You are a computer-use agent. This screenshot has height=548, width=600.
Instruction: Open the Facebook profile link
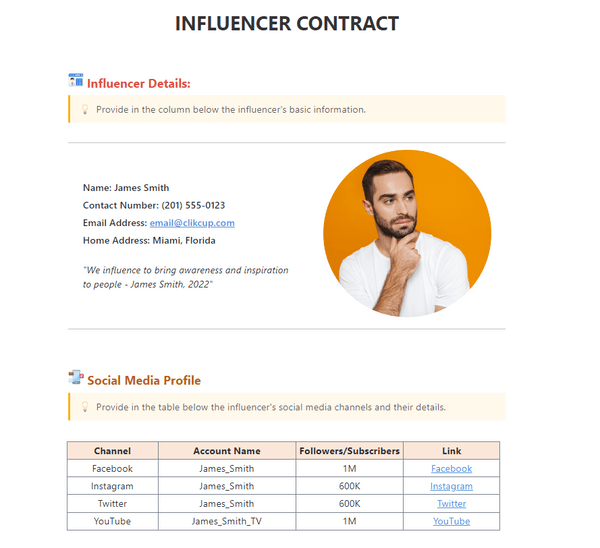point(451,468)
